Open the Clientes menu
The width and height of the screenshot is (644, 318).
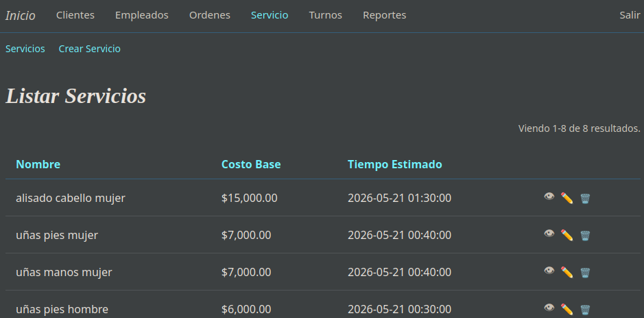(x=75, y=15)
